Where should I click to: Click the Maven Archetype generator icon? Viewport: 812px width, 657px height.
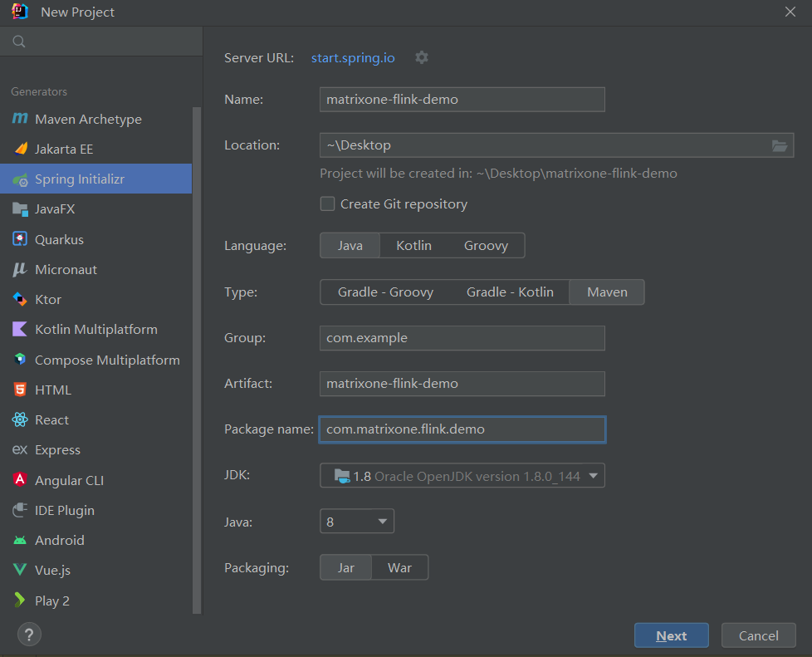tap(20, 119)
